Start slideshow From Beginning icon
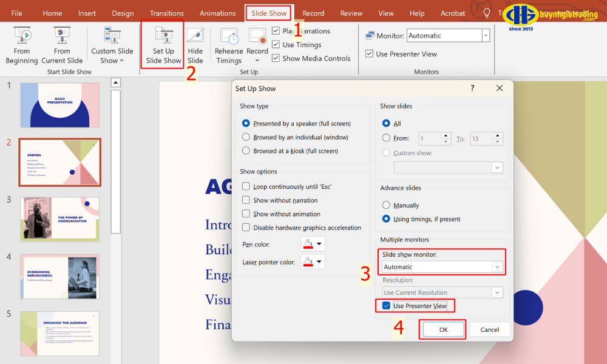This screenshot has height=364, width=607. tap(22, 38)
